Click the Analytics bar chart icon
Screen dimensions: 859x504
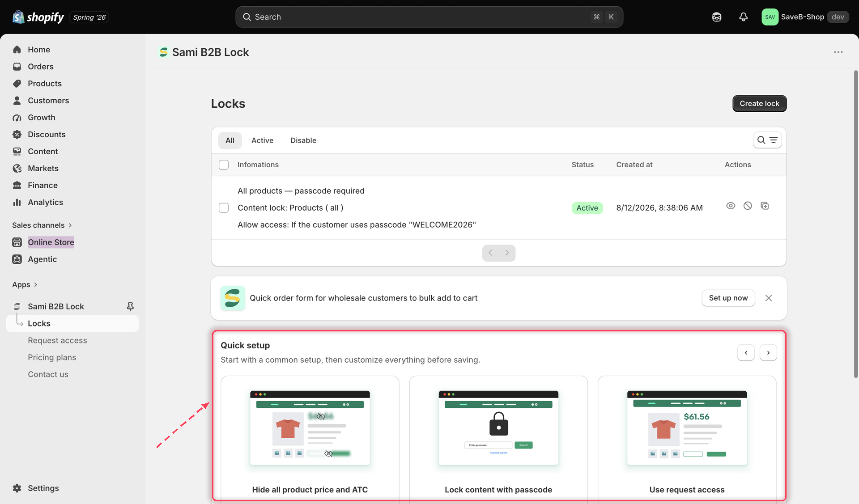(x=17, y=203)
